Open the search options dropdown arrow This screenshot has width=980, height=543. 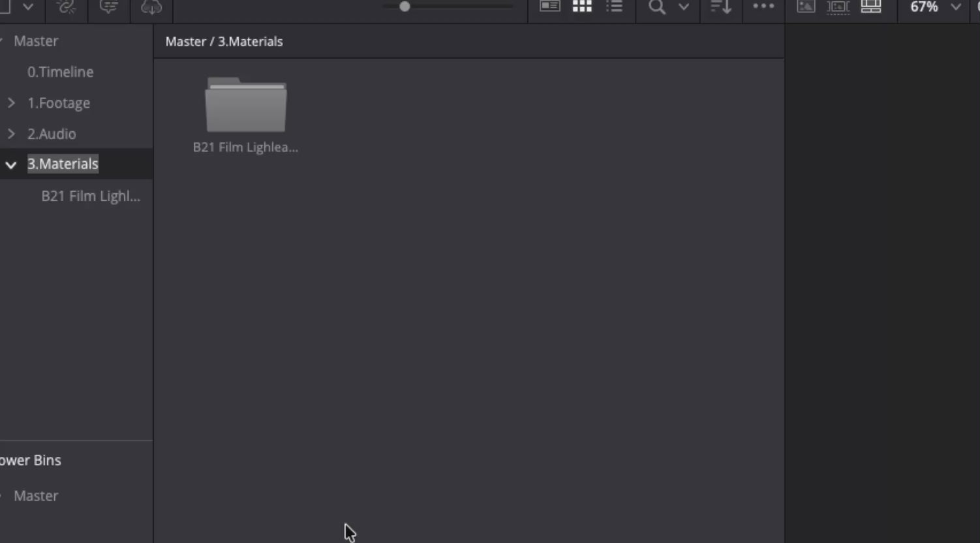tap(684, 7)
